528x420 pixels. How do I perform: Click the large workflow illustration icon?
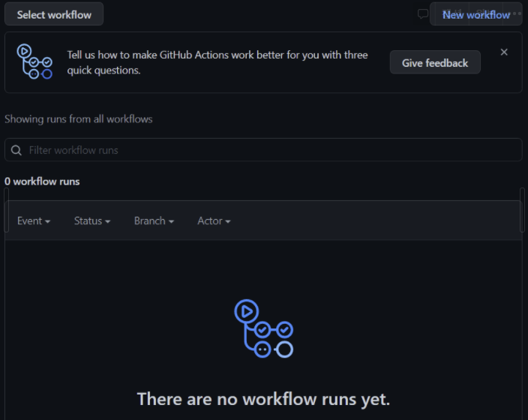pos(264,328)
